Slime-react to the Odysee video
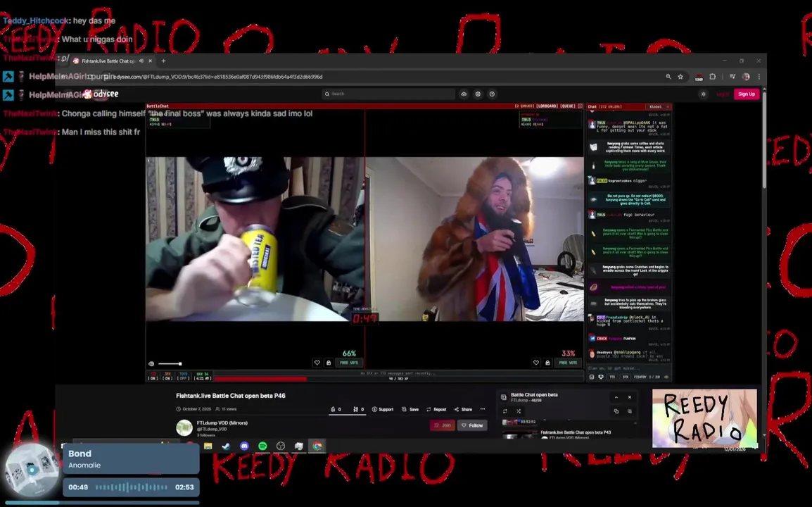Screen dimensions: 812x507 358,410
